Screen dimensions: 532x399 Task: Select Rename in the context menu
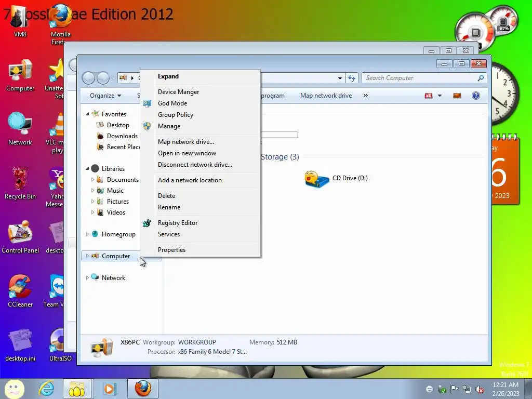point(200,207)
